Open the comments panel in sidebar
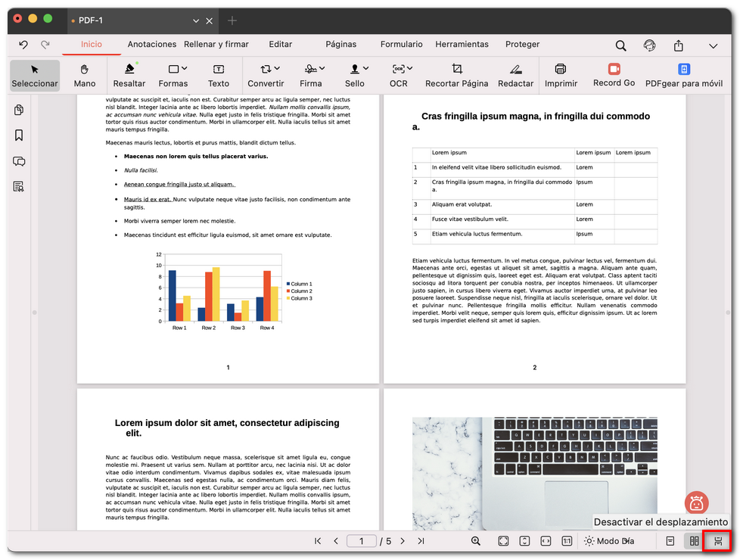 [x=19, y=161]
